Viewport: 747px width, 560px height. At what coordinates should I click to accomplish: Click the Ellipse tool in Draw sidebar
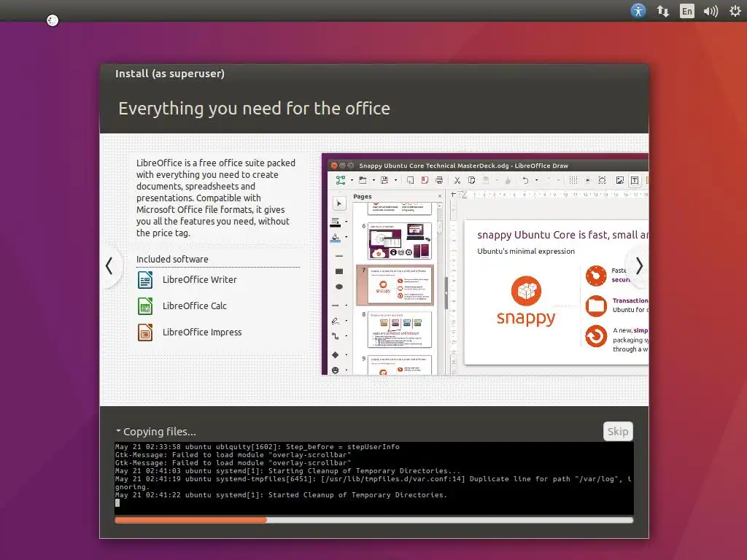tap(338, 287)
